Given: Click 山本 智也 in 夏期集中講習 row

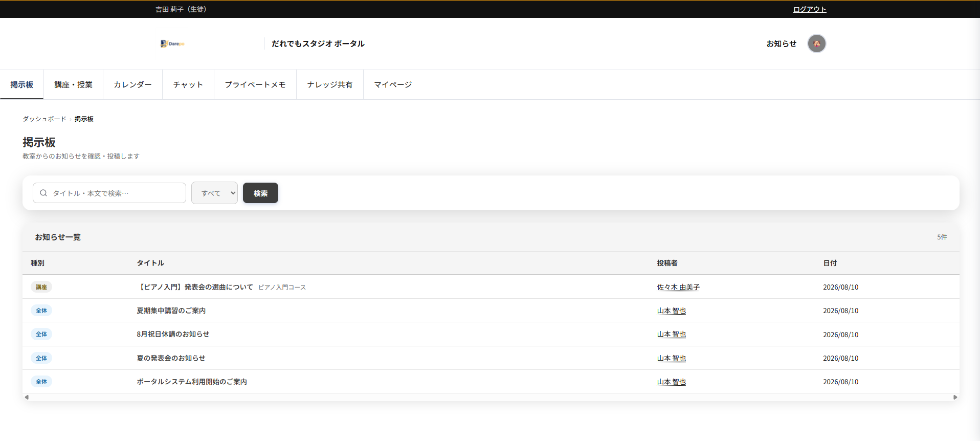Looking at the screenshot, I should coord(672,311).
